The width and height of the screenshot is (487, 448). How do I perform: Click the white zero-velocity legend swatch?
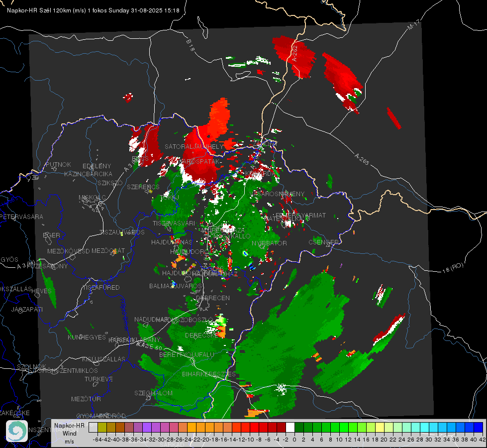click(x=290, y=428)
